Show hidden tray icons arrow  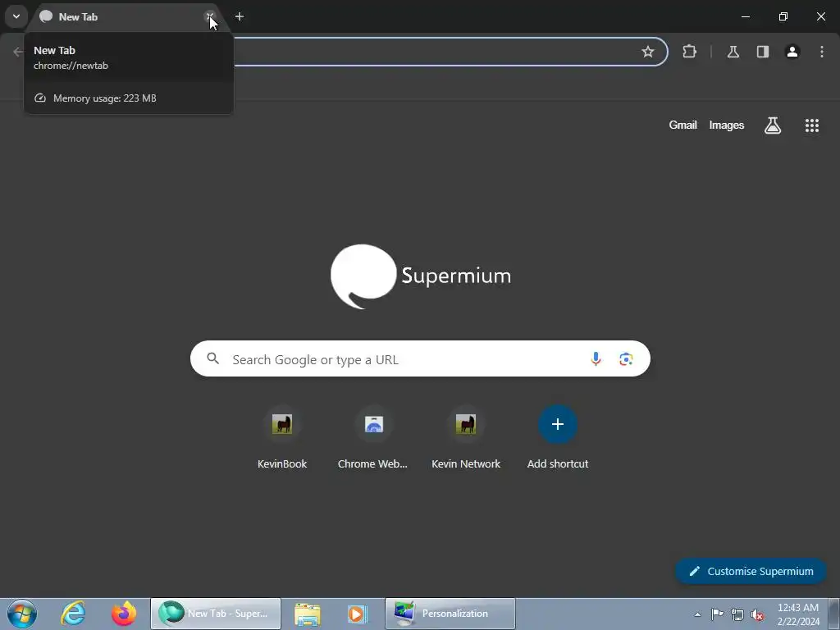point(697,614)
